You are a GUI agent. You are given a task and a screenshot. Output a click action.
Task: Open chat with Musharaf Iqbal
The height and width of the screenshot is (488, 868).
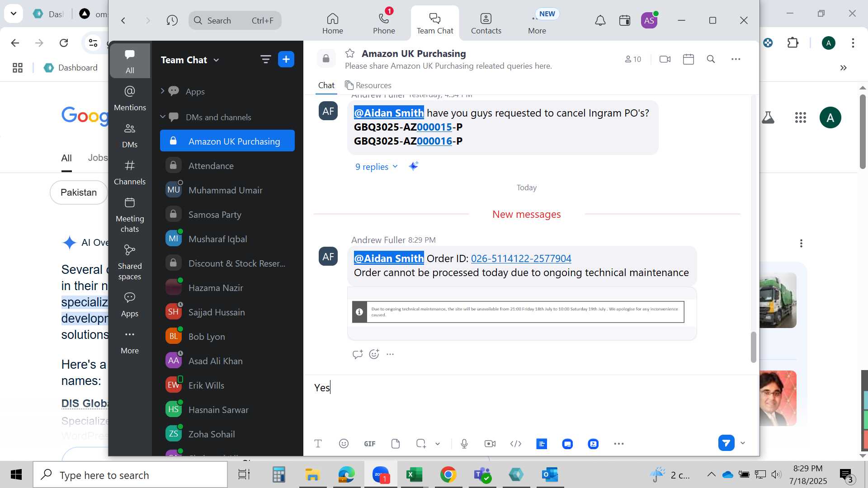coord(227,239)
